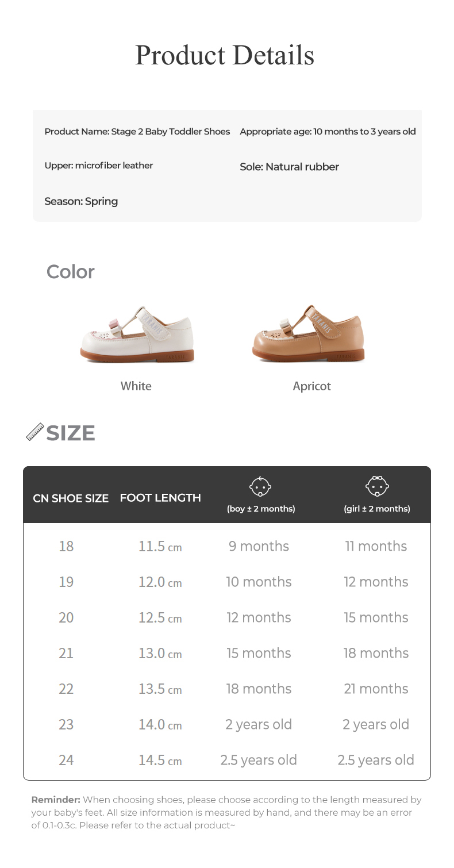
Task: Click the Product Name text line
Action: coord(137,132)
